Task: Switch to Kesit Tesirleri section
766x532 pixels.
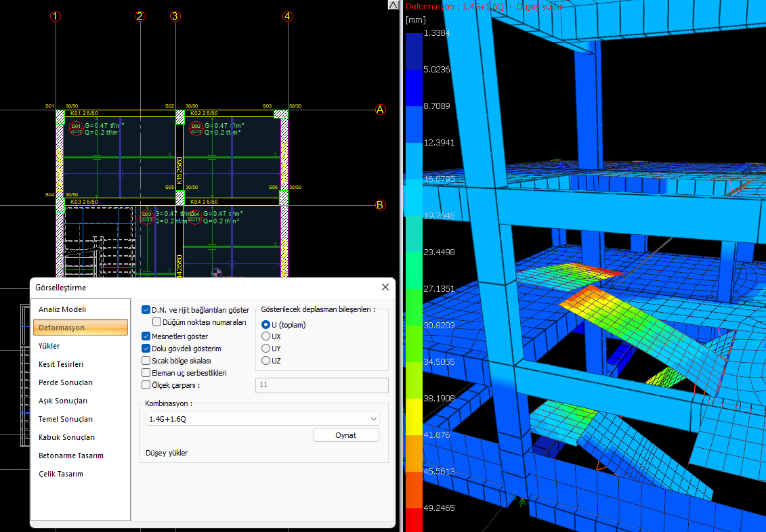Action: 61,364
